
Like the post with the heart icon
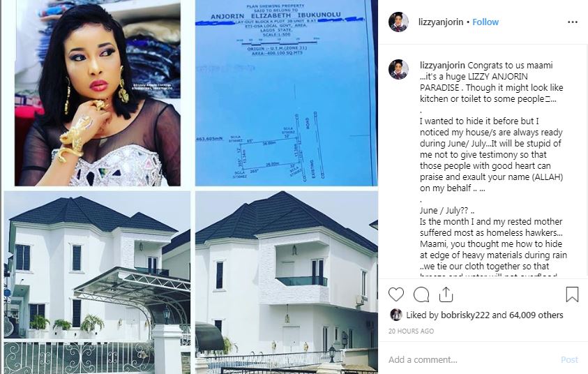(x=396, y=294)
